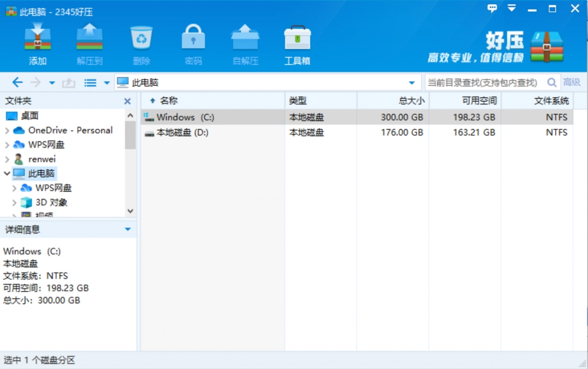
Task: Collapse the 详细信息 panel via its arrow
Action: tap(127, 229)
